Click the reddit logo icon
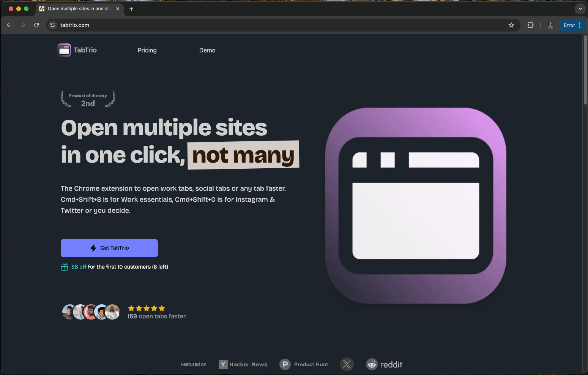The width and height of the screenshot is (588, 375). [372, 364]
